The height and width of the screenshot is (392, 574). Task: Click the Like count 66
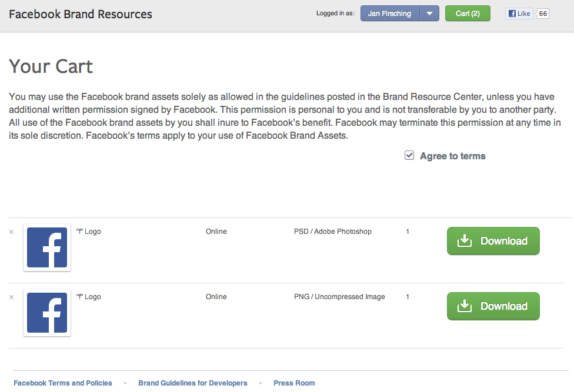coord(543,14)
